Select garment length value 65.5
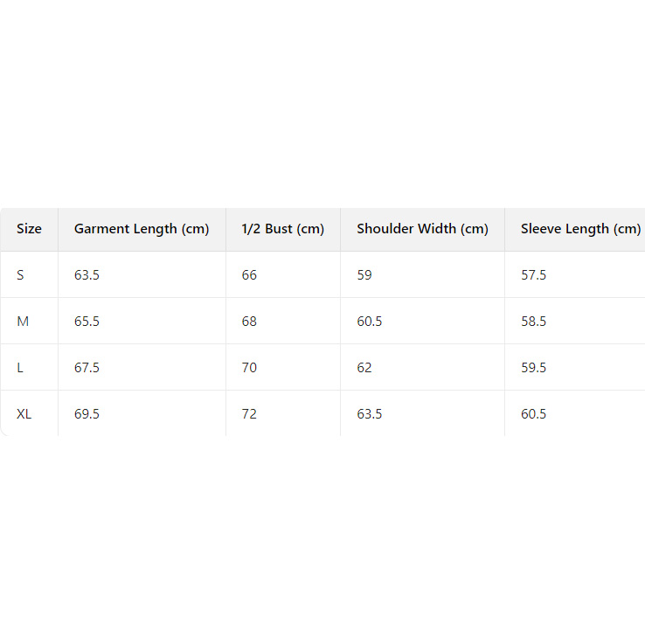 [x=87, y=322]
